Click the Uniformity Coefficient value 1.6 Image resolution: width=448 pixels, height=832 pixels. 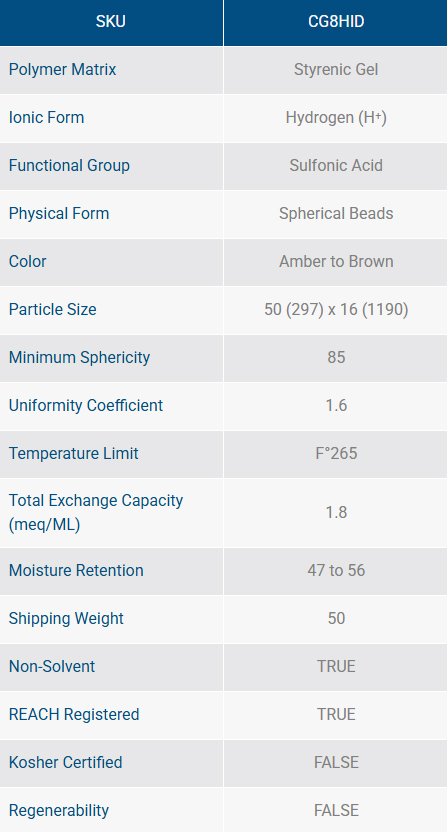[x=336, y=405]
